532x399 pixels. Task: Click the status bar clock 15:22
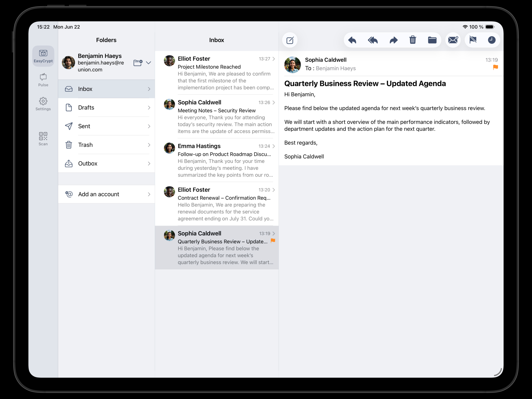coord(43,27)
